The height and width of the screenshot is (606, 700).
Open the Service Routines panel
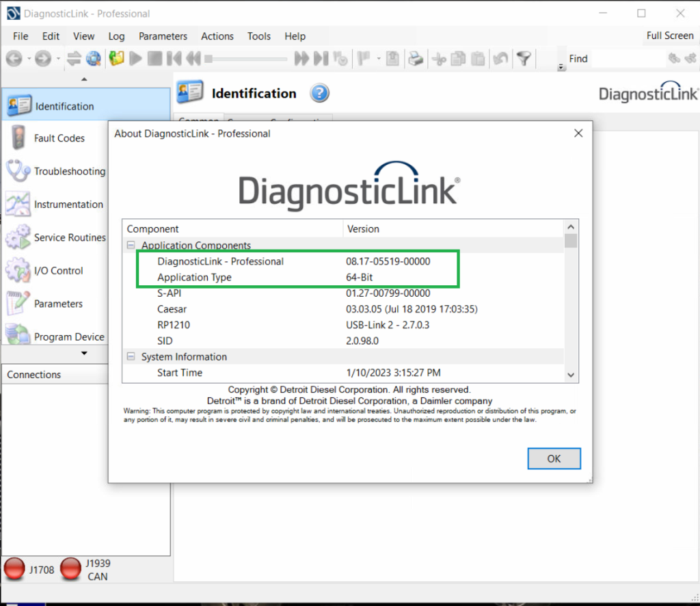coord(55,237)
